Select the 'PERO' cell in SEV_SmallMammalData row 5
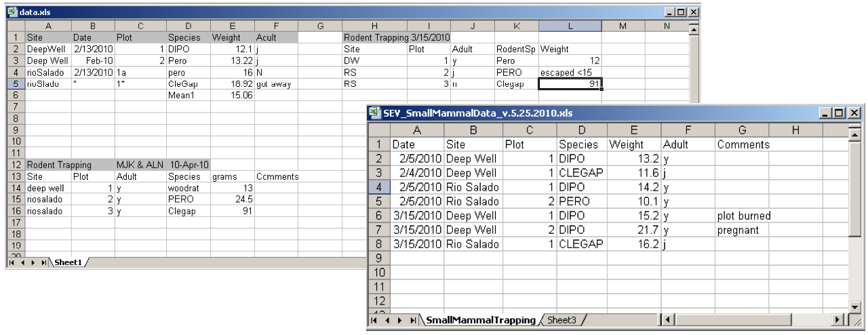Image resolution: width=868 pixels, height=335 pixels. (x=582, y=201)
